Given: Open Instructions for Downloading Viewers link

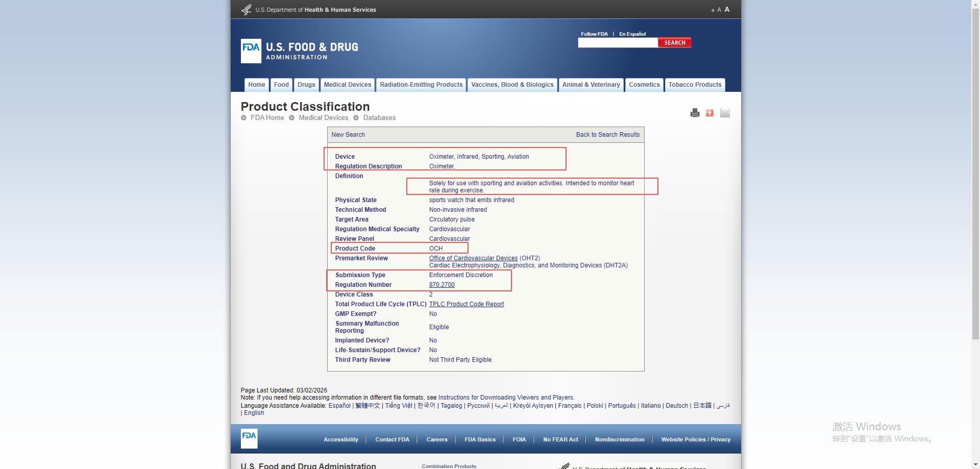Looking at the screenshot, I should [x=506, y=398].
